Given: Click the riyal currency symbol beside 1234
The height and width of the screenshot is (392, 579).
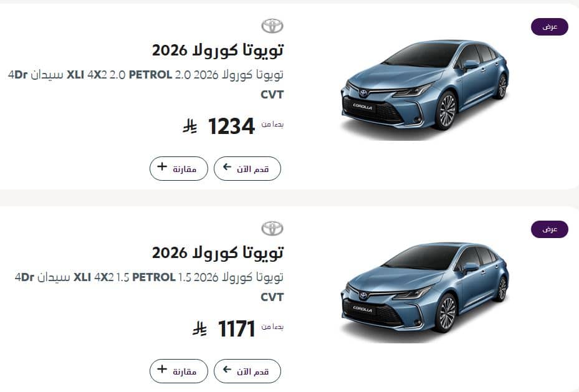Looking at the screenshot, I should [189, 127].
